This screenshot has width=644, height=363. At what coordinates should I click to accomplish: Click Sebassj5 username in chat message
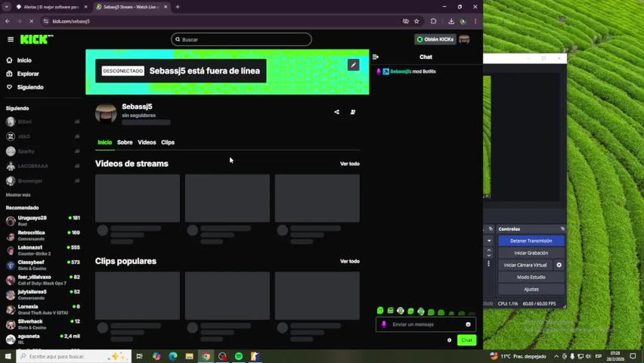(400, 72)
